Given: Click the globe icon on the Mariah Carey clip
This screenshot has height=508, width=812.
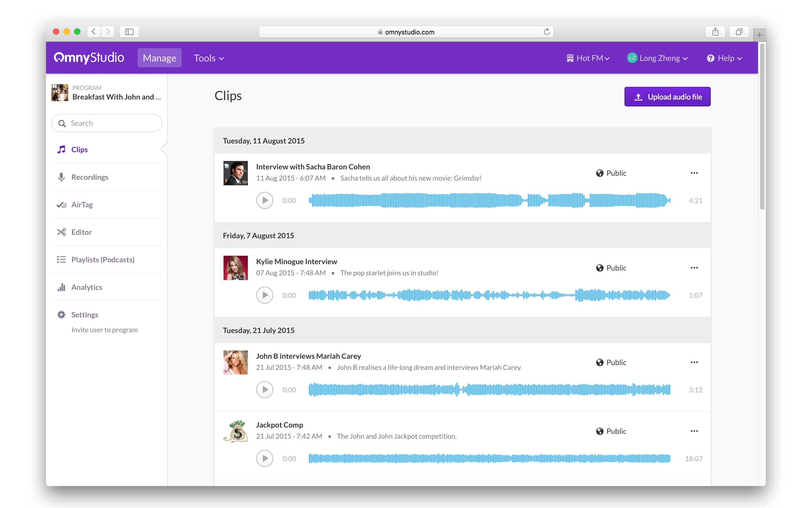Looking at the screenshot, I should click(600, 362).
